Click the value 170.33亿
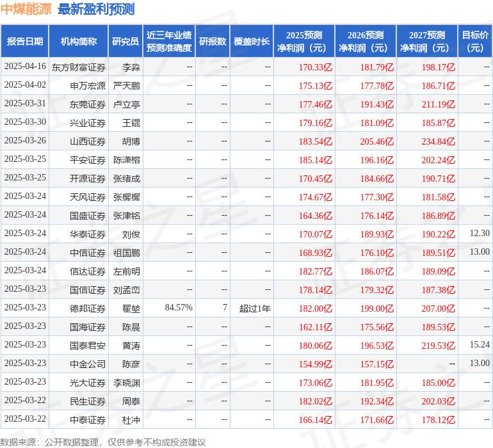The width and height of the screenshot is (493, 448). pos(316,67)
